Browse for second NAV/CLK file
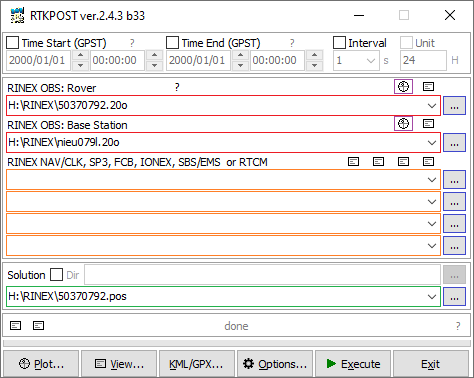The image size is (474, 378). tap(454, 202)
